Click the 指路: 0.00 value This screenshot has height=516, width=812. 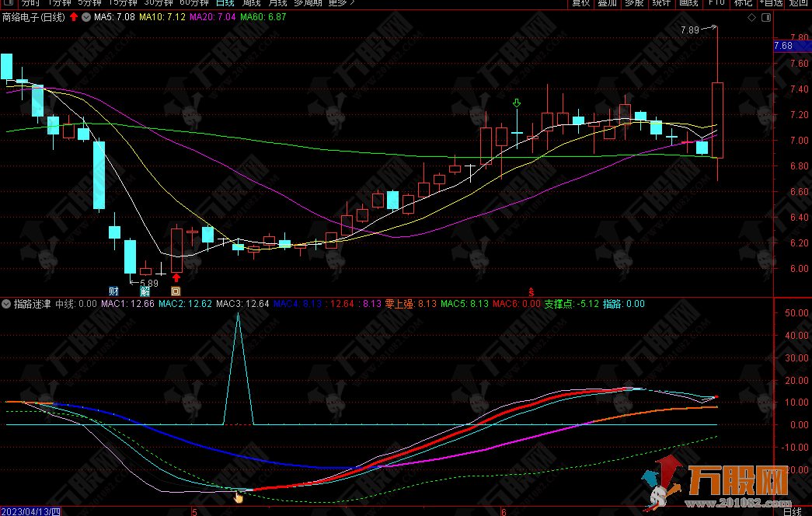click(x=623, y=304)
